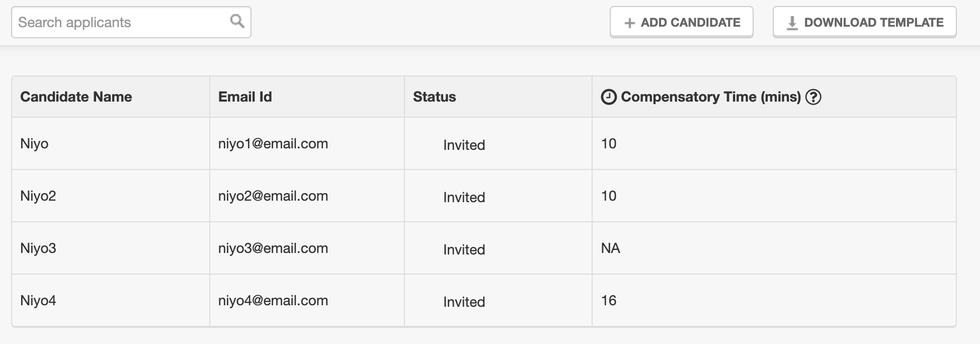The height and width of the screenshot is (344, 980).
Task: Select email niyo4@email.com
Action: (273, 301)
